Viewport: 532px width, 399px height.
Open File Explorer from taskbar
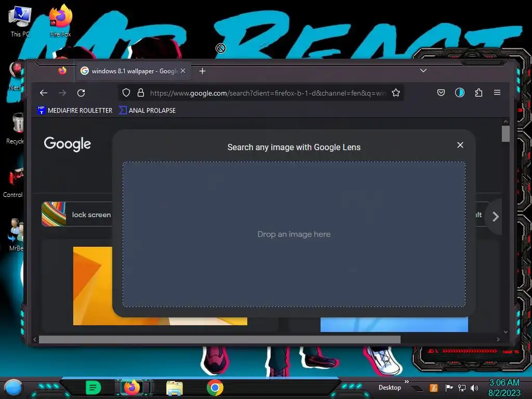[x=175, y=388]
